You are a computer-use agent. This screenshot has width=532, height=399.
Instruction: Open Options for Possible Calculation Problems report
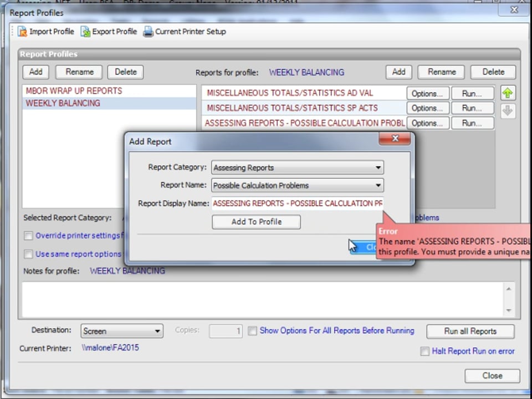[x=427, y=123]
